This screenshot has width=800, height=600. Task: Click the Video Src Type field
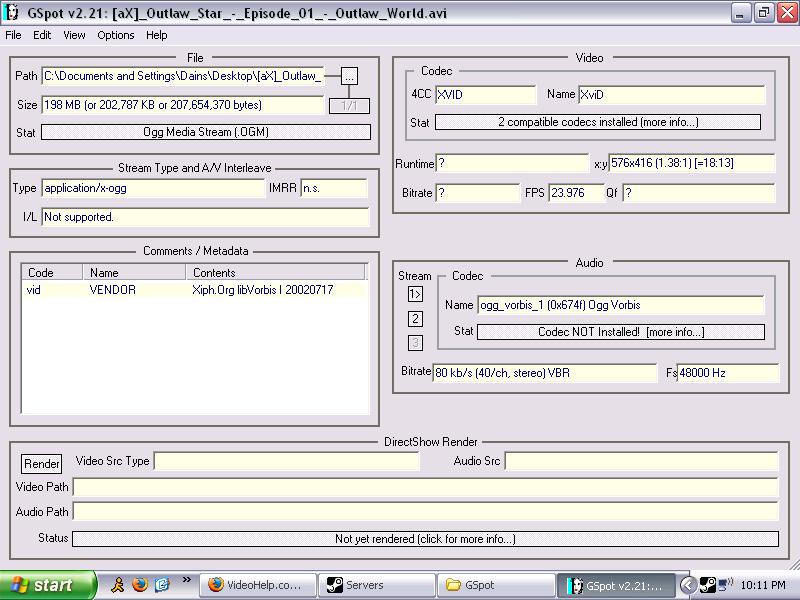(x=287, y=461)
